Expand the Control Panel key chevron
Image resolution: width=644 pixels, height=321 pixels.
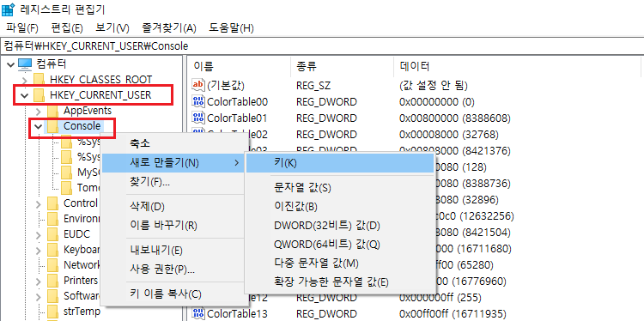point(39,203)
